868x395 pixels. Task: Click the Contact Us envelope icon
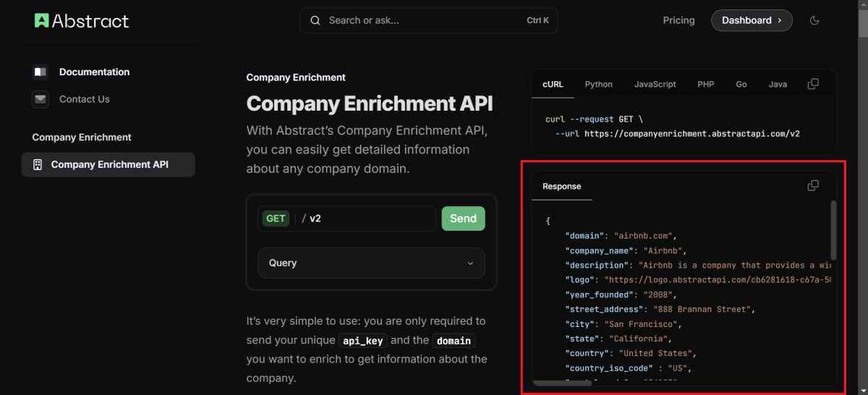40,99
